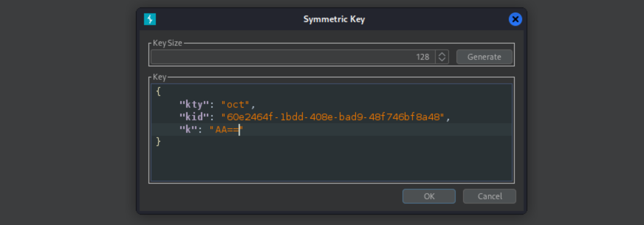Click the "AA==" key value

point(226,130)
